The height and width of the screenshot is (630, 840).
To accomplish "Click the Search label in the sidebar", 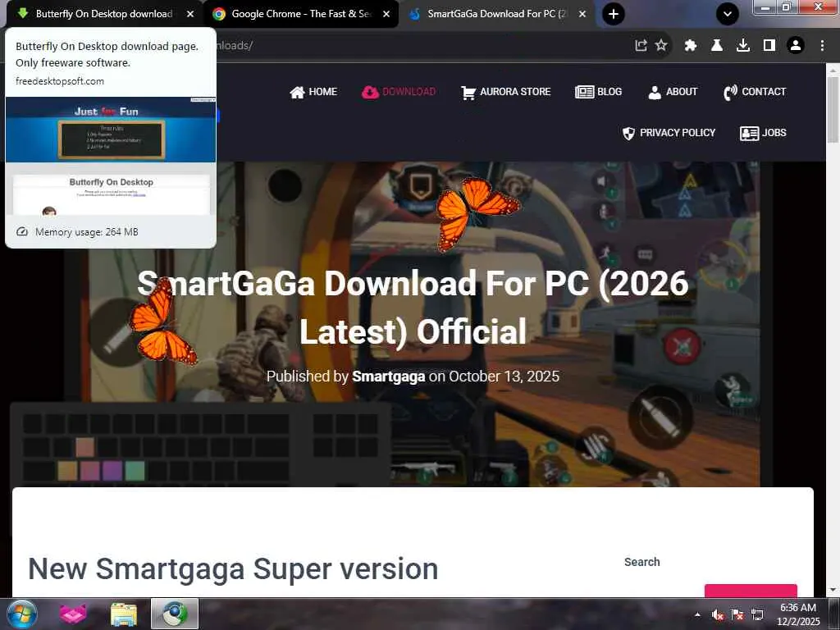I will point(641,562).
